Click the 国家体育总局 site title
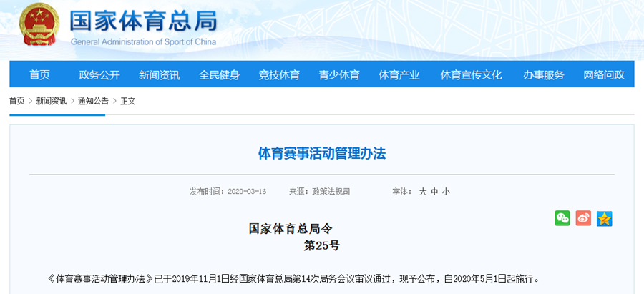This screenshot has width=644, height=294. point(143,21)
